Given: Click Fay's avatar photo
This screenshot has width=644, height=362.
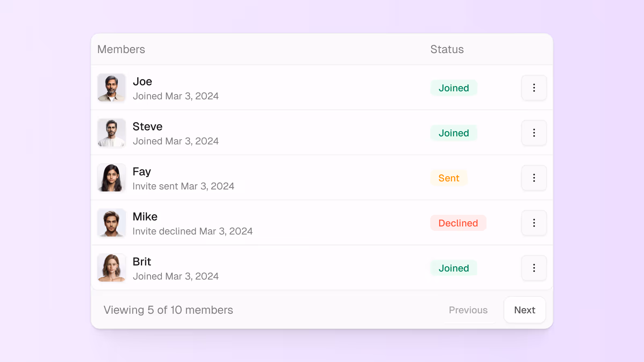Looking at the screenshot, I should tap(111, 178).
